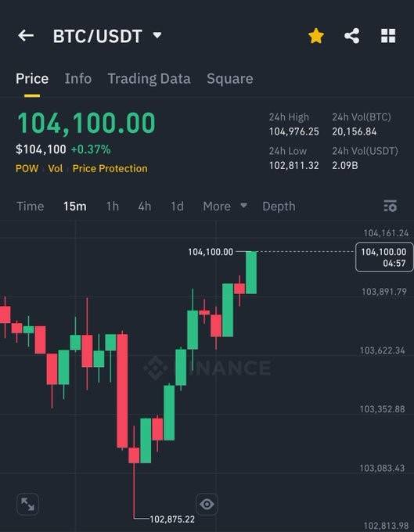Open the share icon
Screen dimensions: 414x532
pyautogui.click(x=352, y=36)
